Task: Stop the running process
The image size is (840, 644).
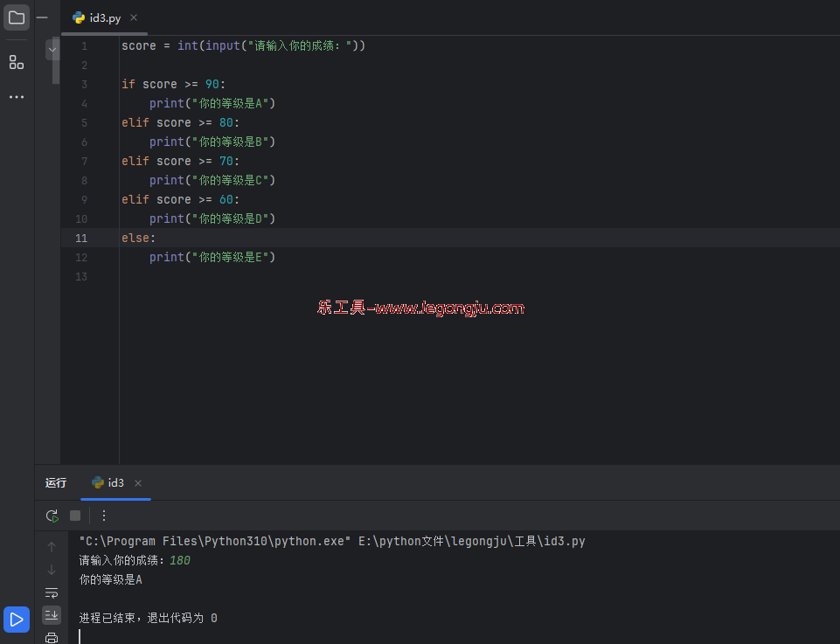Action: [x=75, y=516]
